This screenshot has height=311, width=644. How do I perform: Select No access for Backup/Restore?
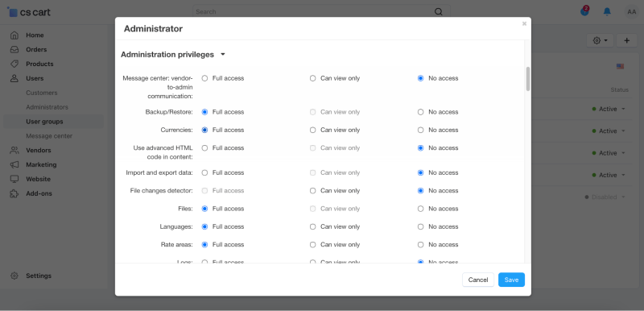point(420,112)
